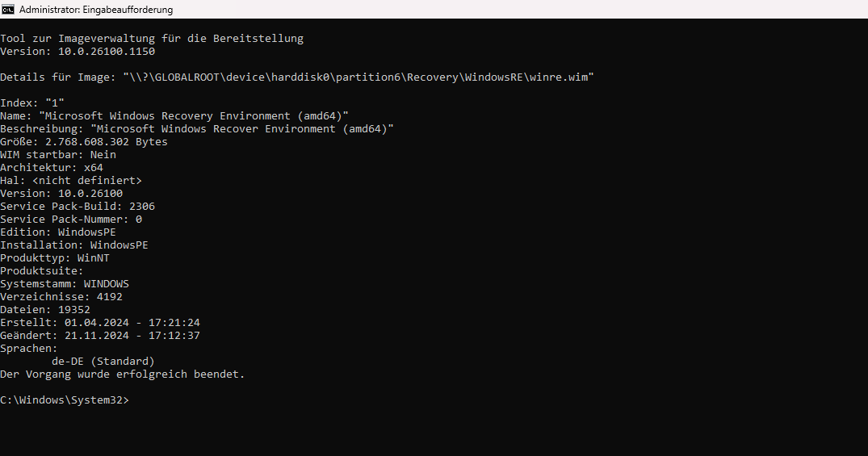Click at the C:\Windows\System32> prompt
Screen dimensions: 868x456
pos(65,400)
